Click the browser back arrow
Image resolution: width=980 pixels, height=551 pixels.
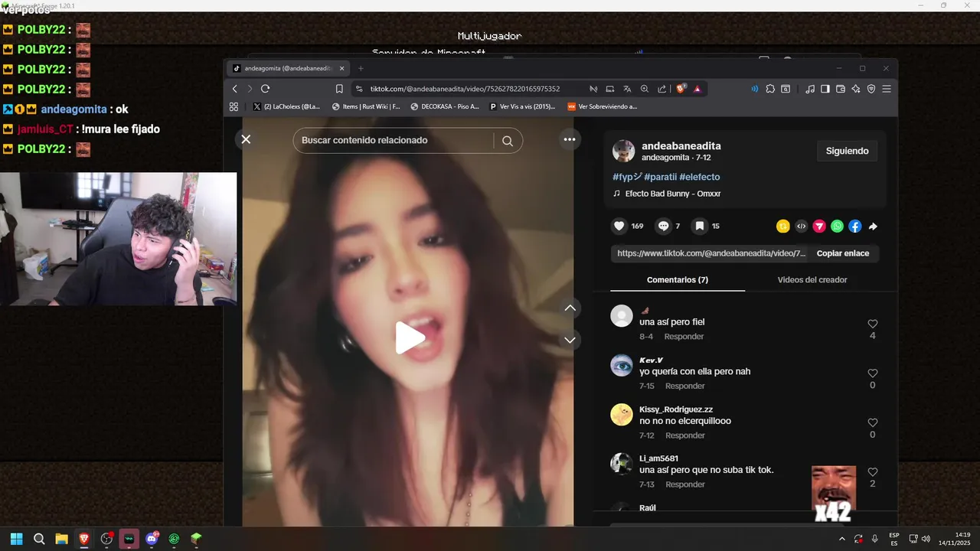(235, 89)
